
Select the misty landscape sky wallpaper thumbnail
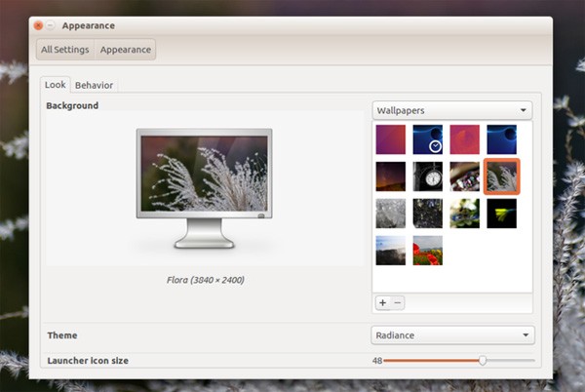(391, 251)
